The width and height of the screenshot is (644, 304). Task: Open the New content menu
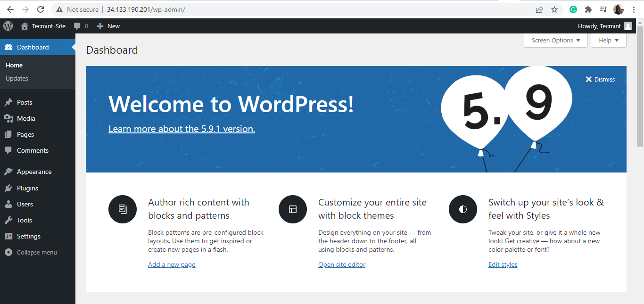point(108,26)
